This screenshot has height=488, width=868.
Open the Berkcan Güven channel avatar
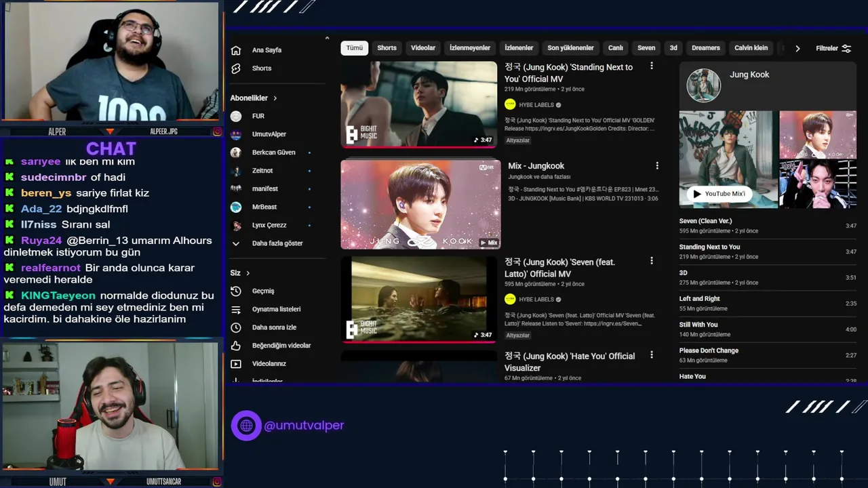click(236, 152)
